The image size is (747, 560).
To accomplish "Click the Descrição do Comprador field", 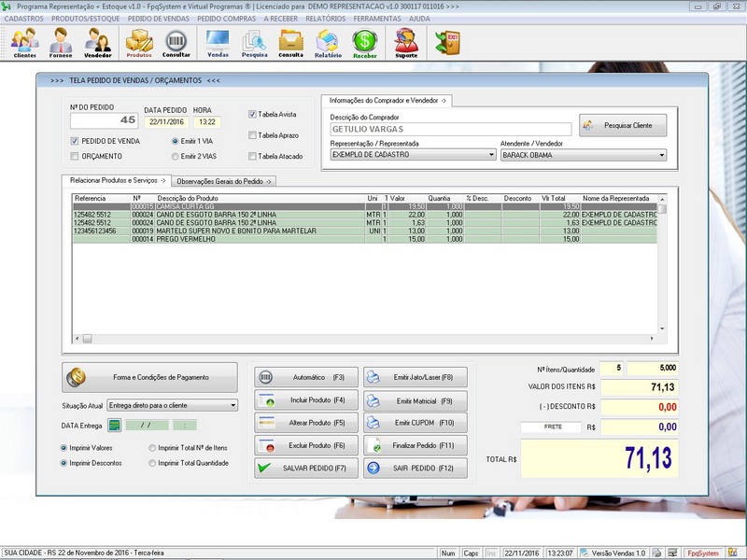I will tap(450, 130).
